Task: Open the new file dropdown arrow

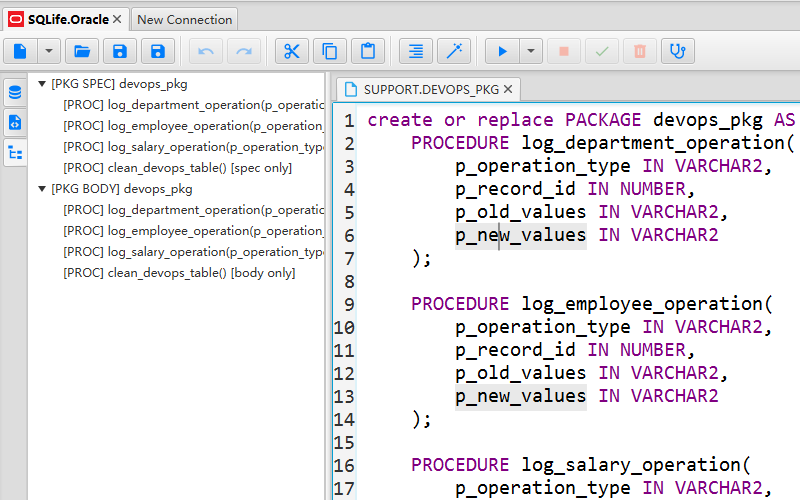Action: click(x=49, y=51)
